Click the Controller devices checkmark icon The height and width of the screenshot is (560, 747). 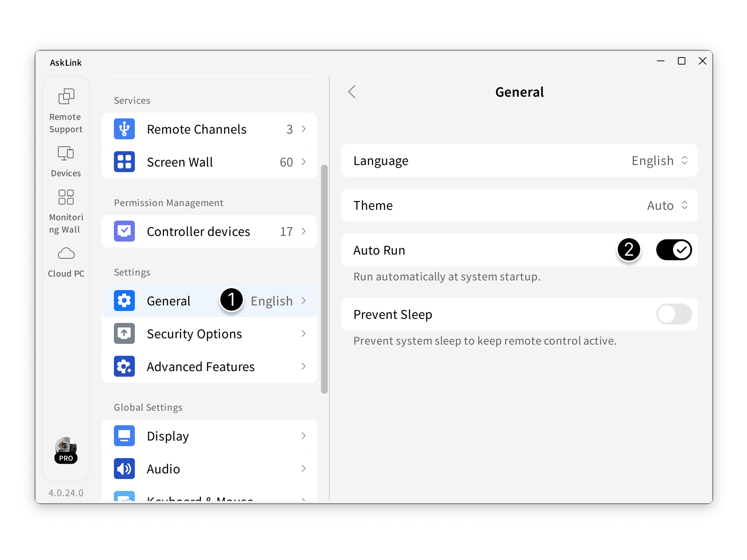tap(124, 231)
